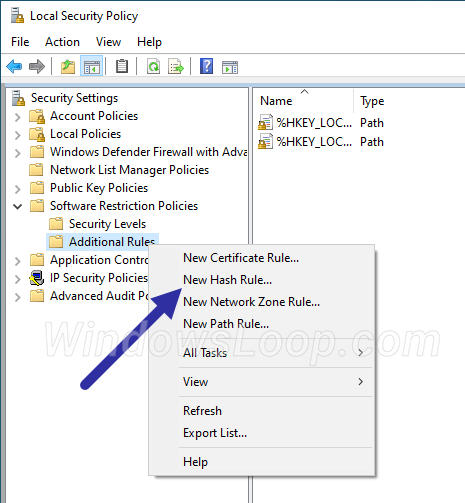Click the Export List toolbar icon
Screen dimensions: 465x503
176,66
